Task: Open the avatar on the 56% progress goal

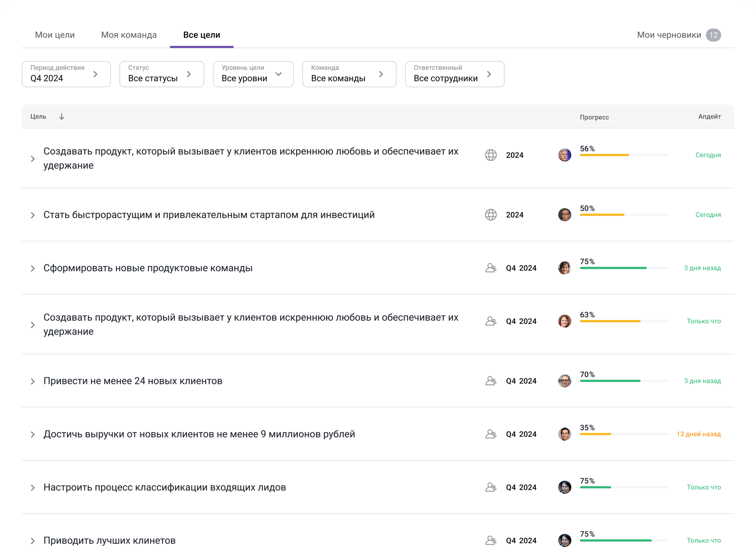Action: coord(565,155)
